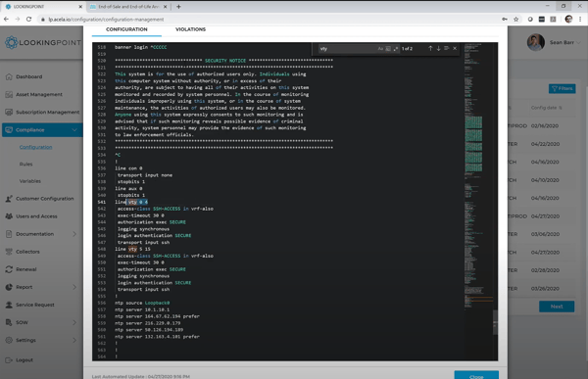Click 'ntp server 10.1.10.1' line
The width and height of the screenshot is (588, 379).
tap(142, 309)
